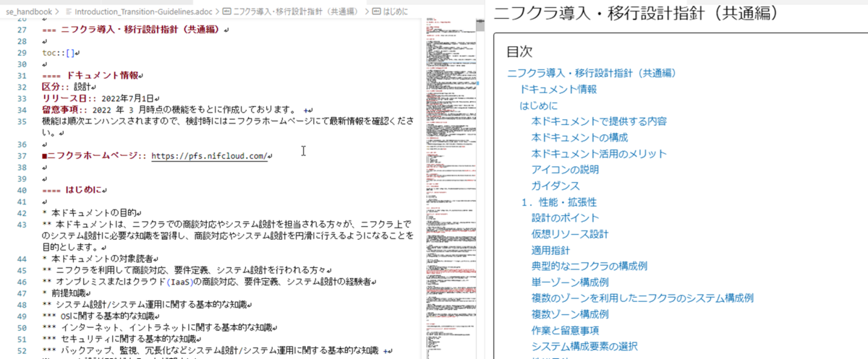Click the ==== はじめに heading on editor line 40
This screenshot has width=868, height=359.
point(72,190)
